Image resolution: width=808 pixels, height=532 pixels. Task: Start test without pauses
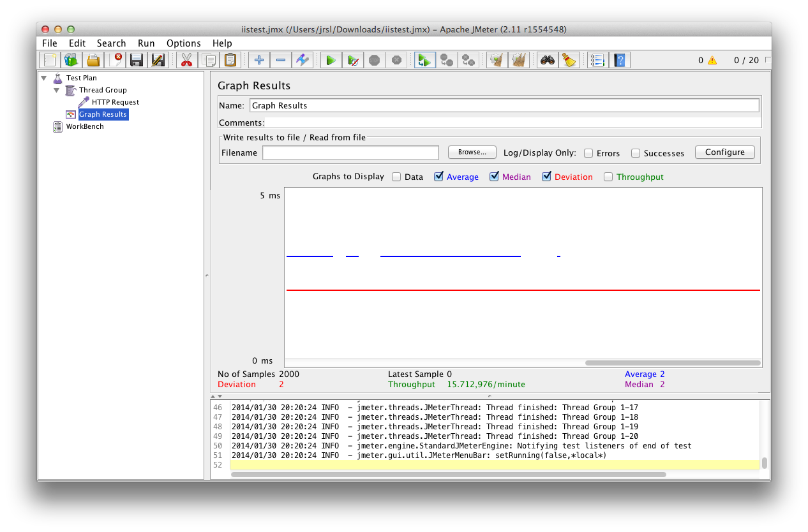pos(353,59)
